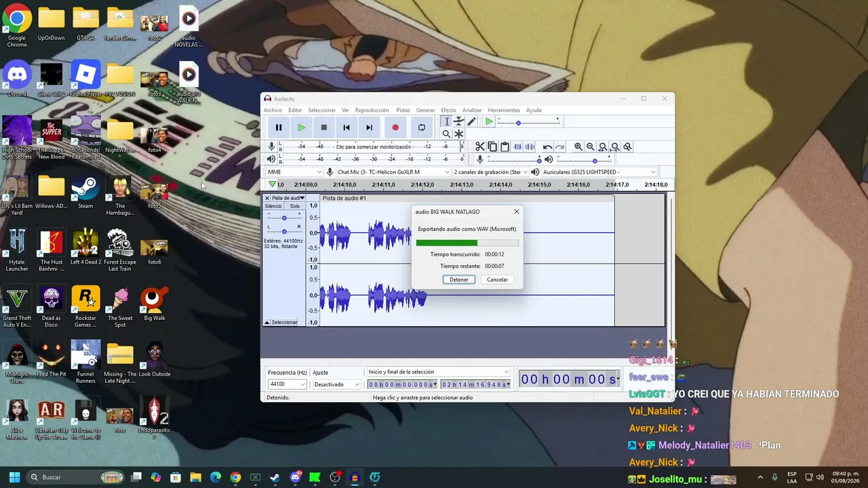
Task: Adjust the track gain slider
Action: (284, 217)
